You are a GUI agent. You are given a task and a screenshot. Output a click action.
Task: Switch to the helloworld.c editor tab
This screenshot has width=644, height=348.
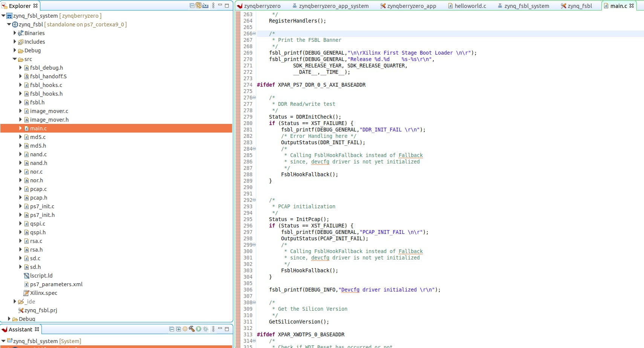467,6
